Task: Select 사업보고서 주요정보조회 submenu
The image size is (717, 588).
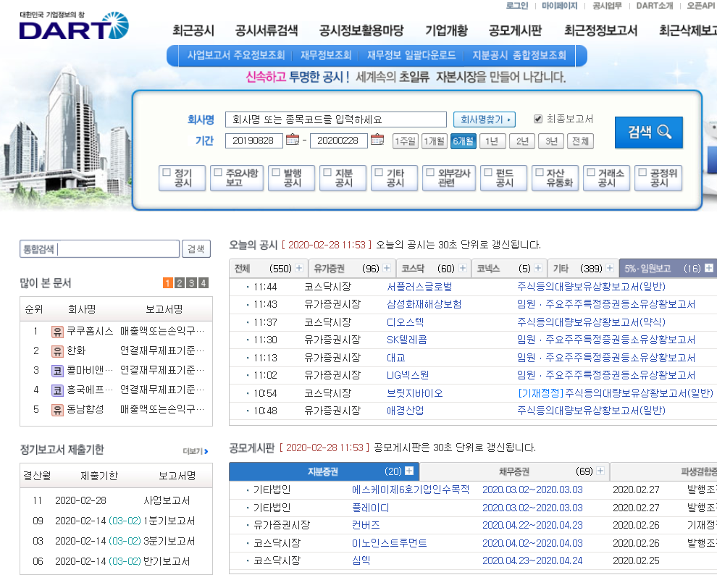Action: click(236, 55)
